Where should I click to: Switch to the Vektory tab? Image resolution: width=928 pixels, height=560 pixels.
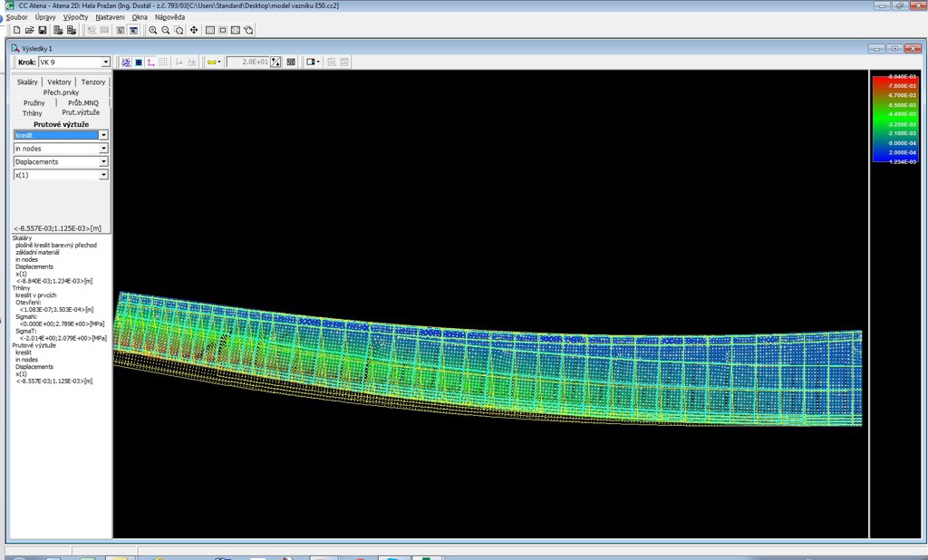point(59,82)
